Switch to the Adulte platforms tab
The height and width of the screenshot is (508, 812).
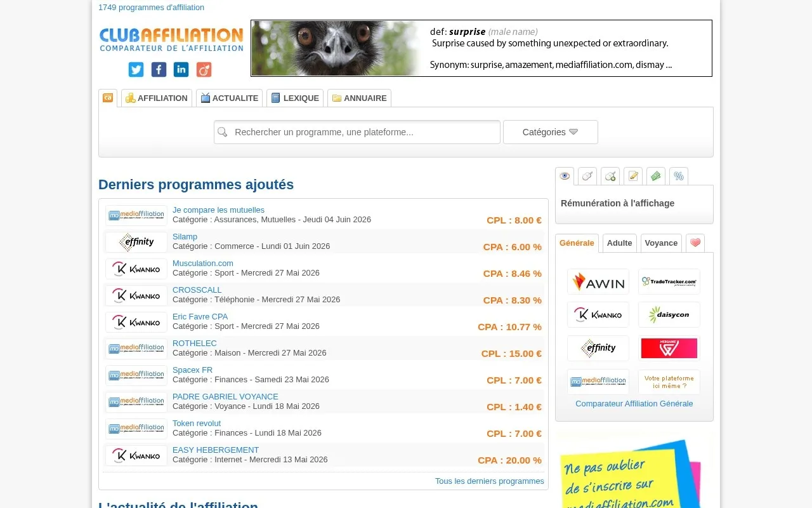[620, 243]
